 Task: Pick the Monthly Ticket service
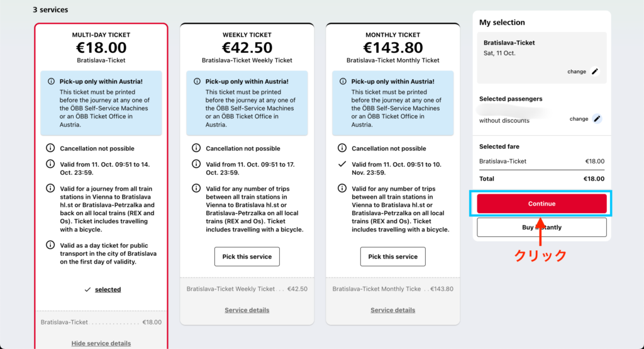[393, 257]
